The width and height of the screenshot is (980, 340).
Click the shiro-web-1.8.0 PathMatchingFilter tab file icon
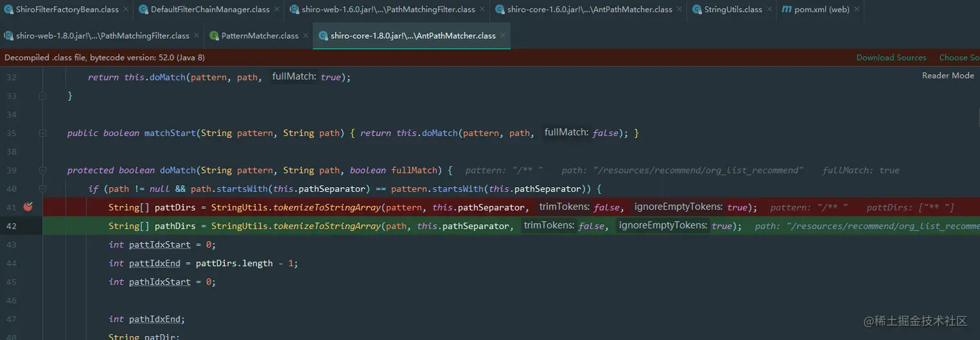coord(9,36)
